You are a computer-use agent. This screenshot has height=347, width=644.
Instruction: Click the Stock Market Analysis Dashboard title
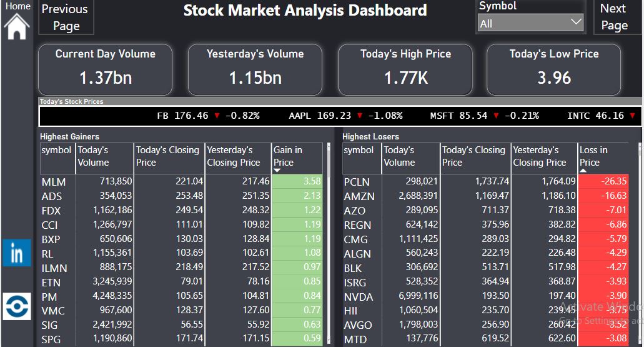[305, 10]
